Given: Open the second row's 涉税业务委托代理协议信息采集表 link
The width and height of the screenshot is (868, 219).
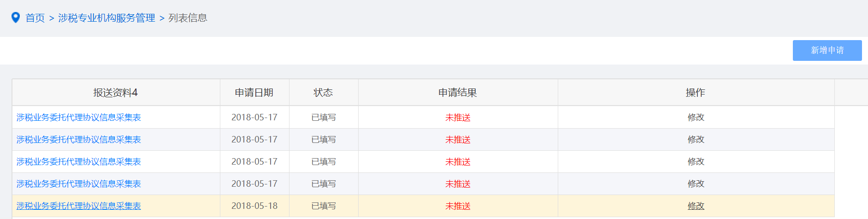Looking at the screenshot, I should (79, 140).
